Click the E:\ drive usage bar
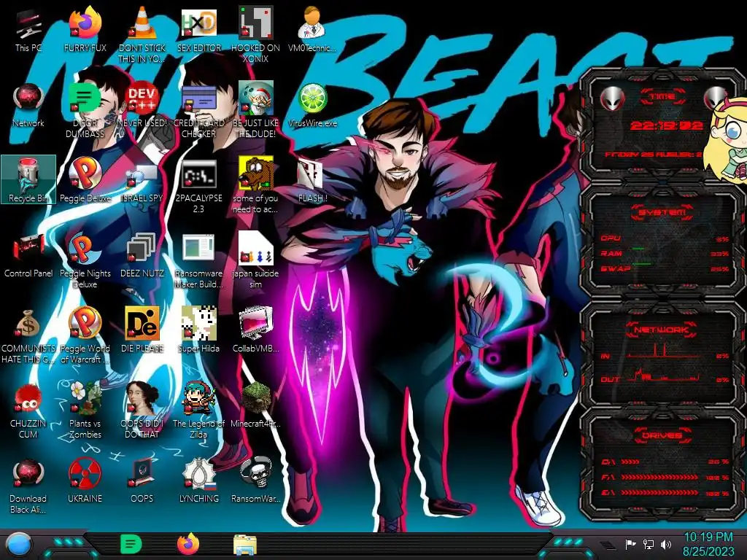 pyautogui.click(x=659, y=492)
